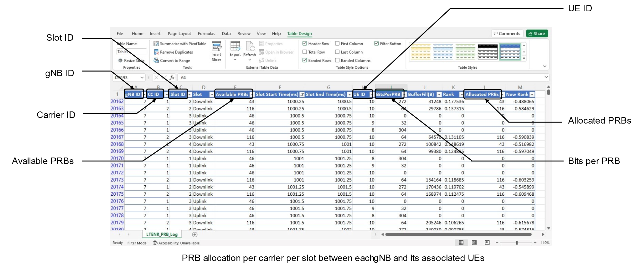The image size is (644, 269).
Task: Switch to the Home tab
Action: click(x=138, y=34)
